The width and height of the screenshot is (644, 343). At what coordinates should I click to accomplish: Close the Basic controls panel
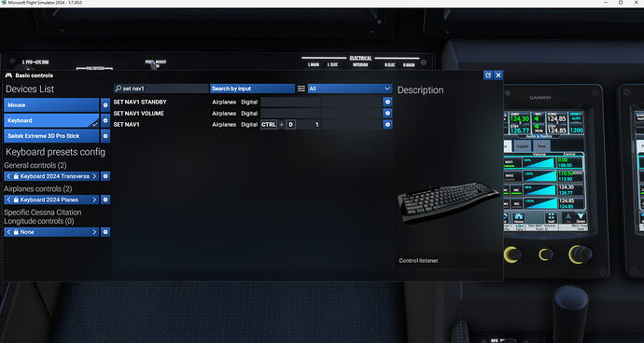497,75
